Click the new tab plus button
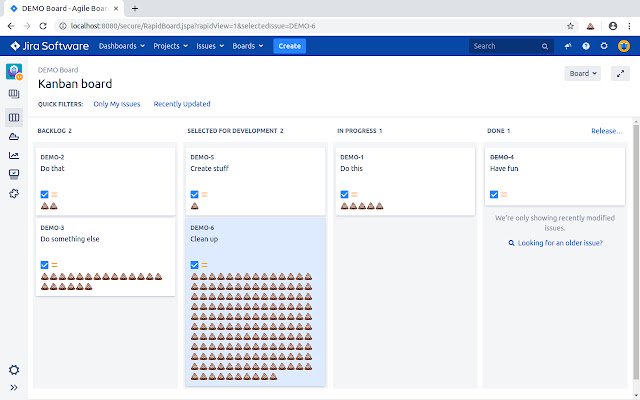This screenshot has width=640, height=400. coord(135,8)
